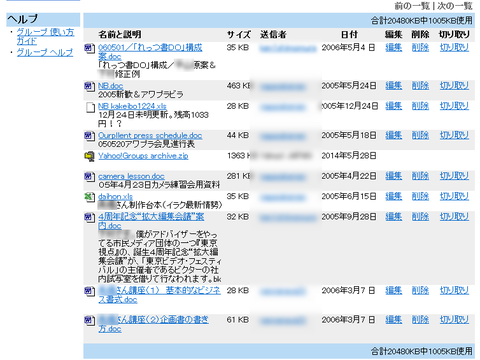480x360 pixels.
Task: Delete the 4周年記念 file via 削除
Action: (420, 217)
